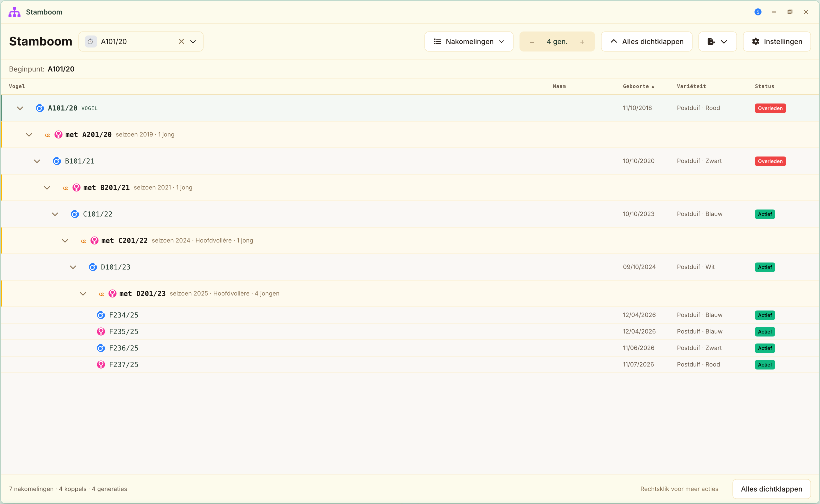Open the bird selector dropdown arrow
820x504 pixels.
click(193, 42)
